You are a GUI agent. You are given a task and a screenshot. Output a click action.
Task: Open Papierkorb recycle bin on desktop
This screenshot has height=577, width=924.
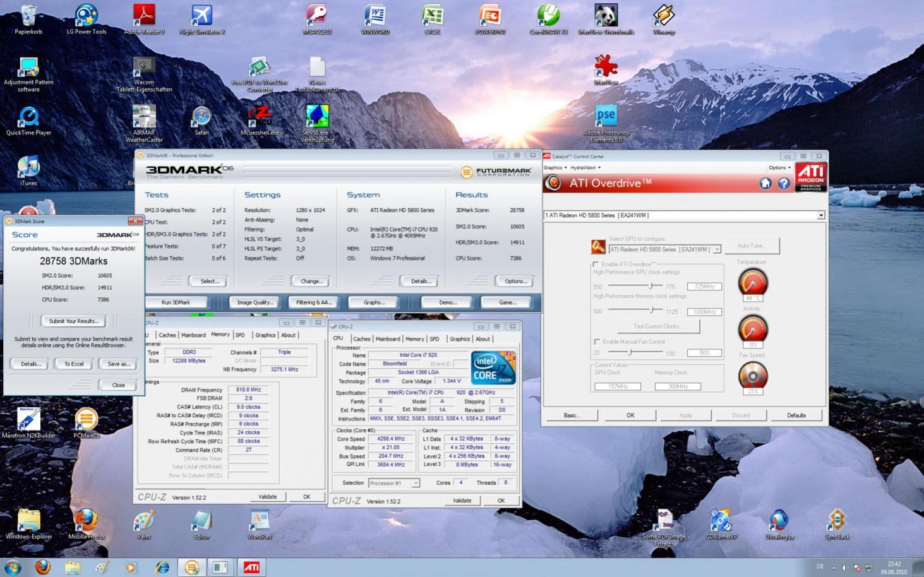(28, 19)
